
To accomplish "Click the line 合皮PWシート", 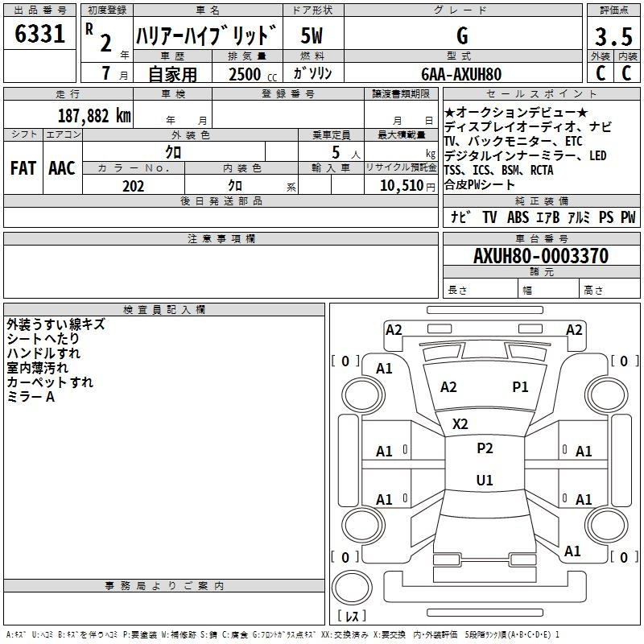I will click(x=479, y=184).
